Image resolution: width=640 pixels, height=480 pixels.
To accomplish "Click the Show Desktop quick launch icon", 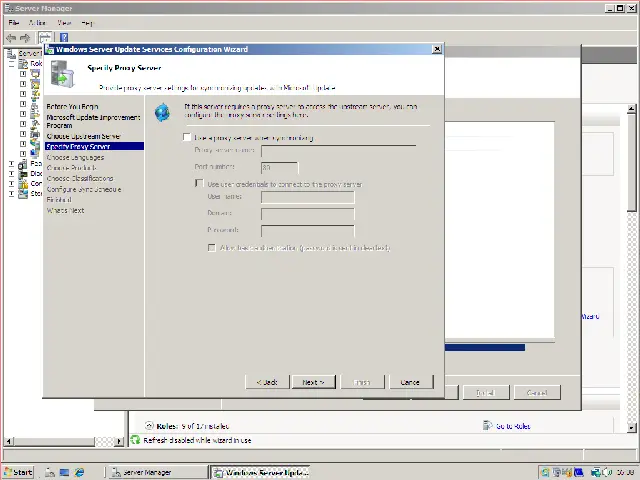I will pos(64,472).
